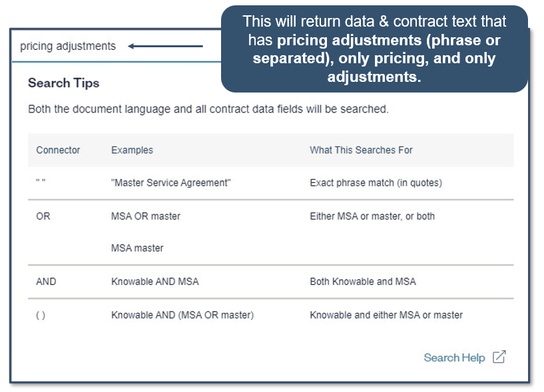The width and height of the screenshot is (544, 392).
Task: Select the parentheses connector cell
Action: (41, 315)
